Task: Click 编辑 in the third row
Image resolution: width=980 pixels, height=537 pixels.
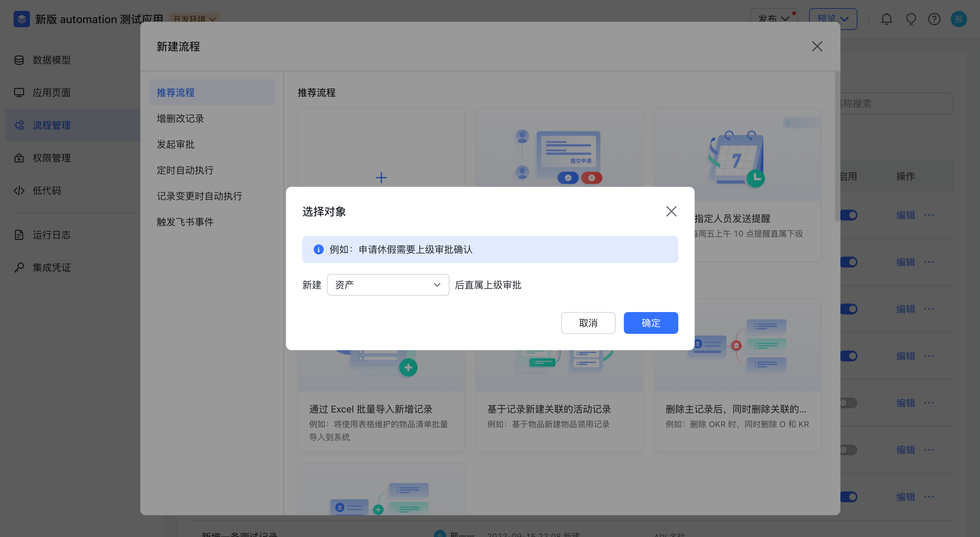Action: 905,309
